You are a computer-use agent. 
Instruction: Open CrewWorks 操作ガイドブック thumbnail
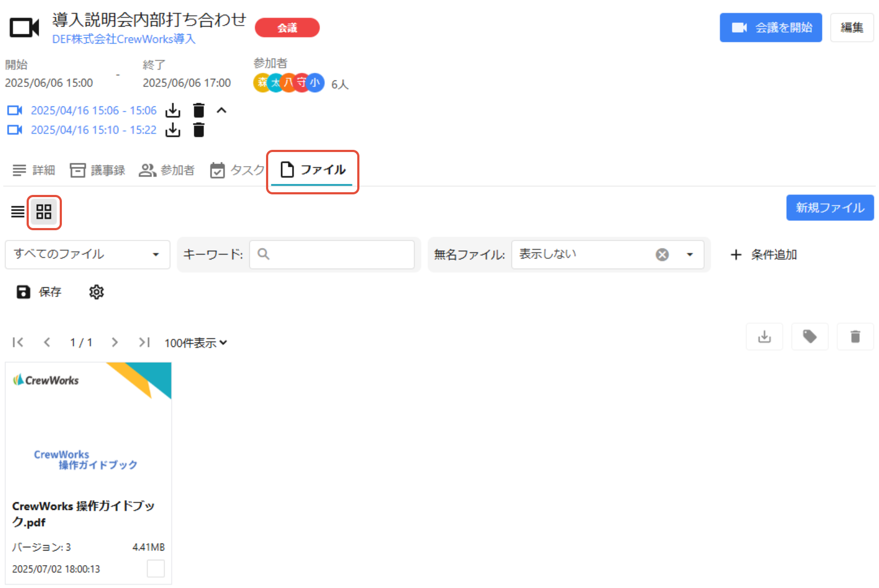pyautogui.click(x=88, y=427)
